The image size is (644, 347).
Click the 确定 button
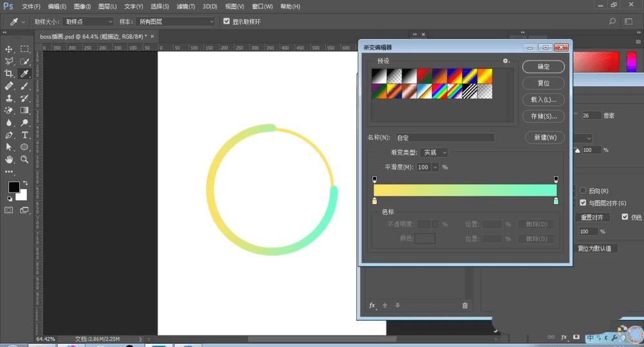tap(544, 67)
